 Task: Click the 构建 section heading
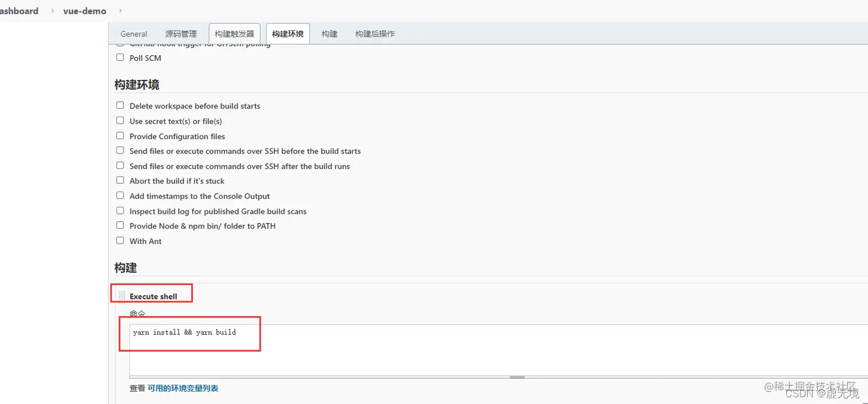(x=126, y=268)
